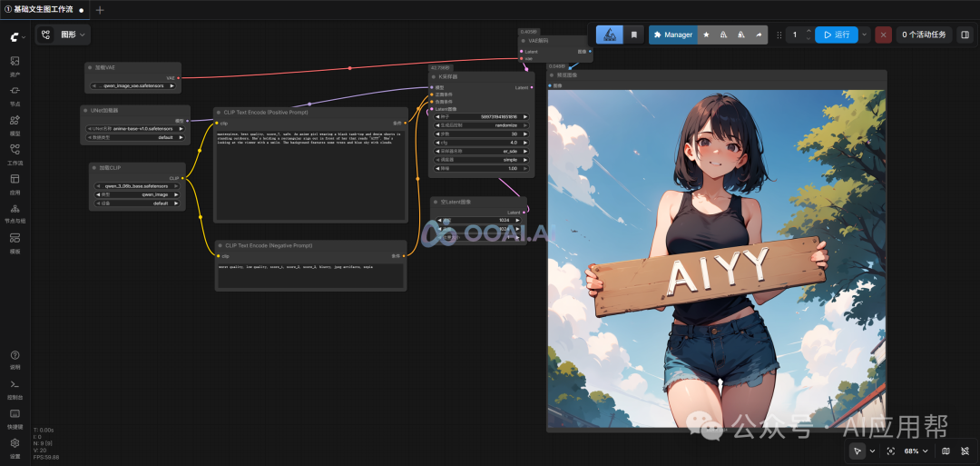Collapse the 空Latent图像 node via its dot
The width and height of the screenshot is (980, 466).
point(436,202)
